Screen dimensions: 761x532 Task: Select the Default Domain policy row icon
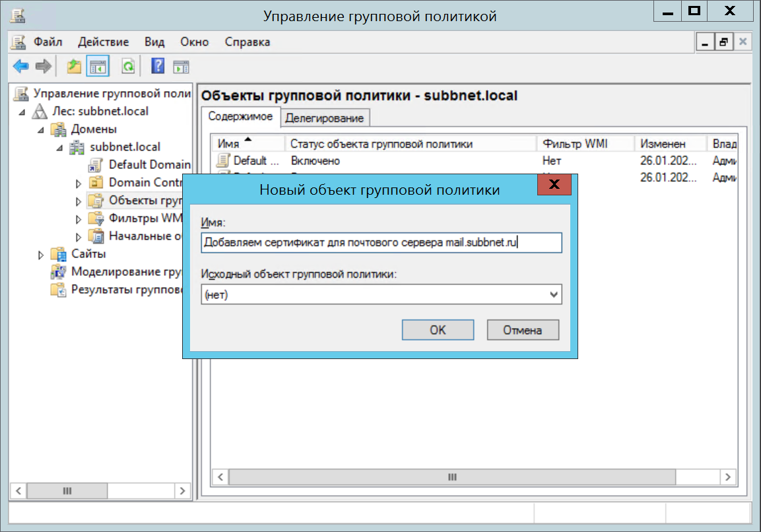[x=224, y=160]
